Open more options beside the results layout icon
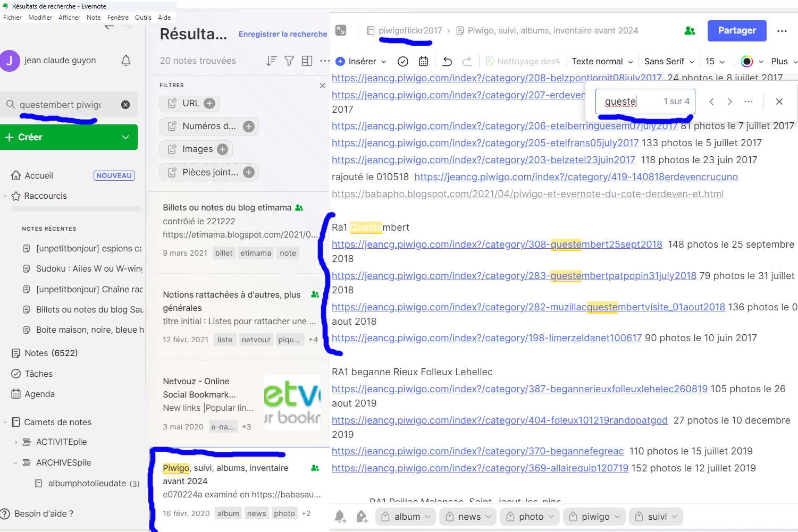 pos(324,61)
